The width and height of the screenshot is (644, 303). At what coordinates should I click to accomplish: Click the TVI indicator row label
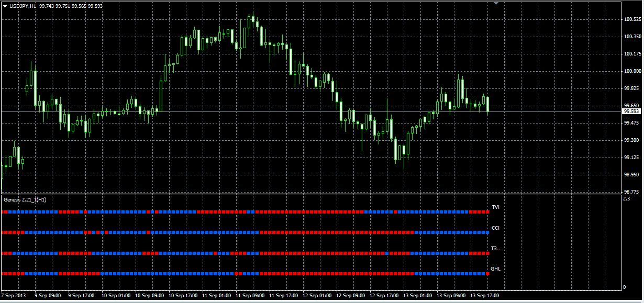click(495, 208)
